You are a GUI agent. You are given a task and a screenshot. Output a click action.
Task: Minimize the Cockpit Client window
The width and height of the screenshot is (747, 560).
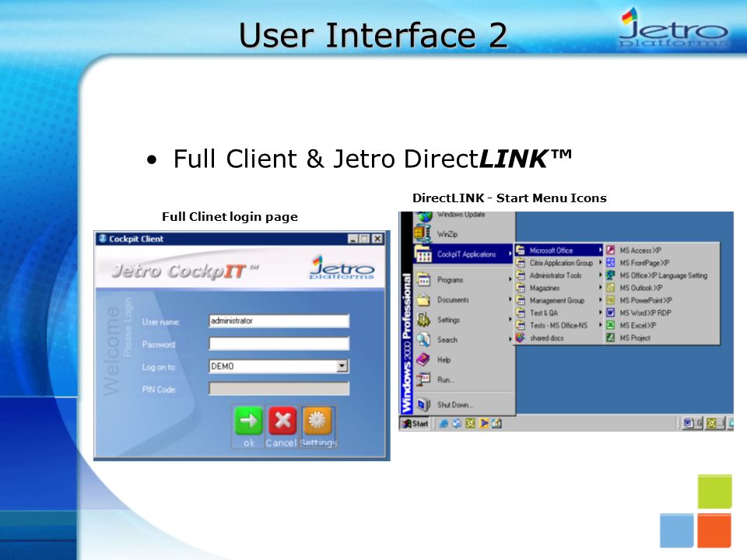coord(352,239)
